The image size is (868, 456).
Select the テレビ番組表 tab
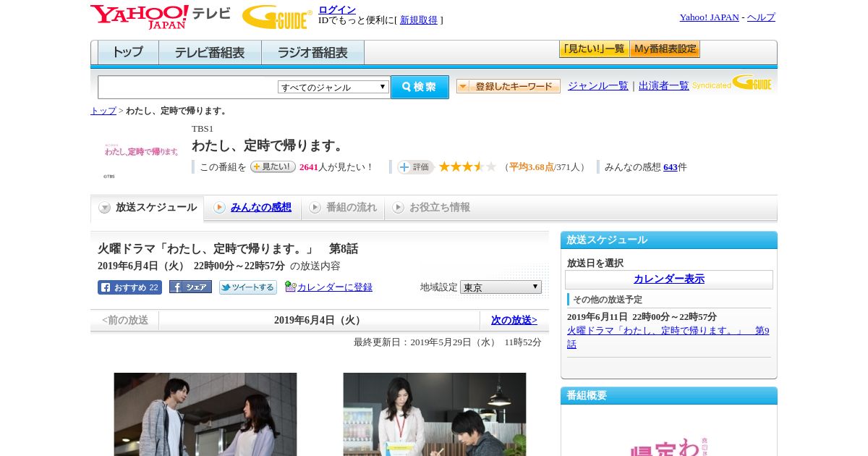pos(210,53)
